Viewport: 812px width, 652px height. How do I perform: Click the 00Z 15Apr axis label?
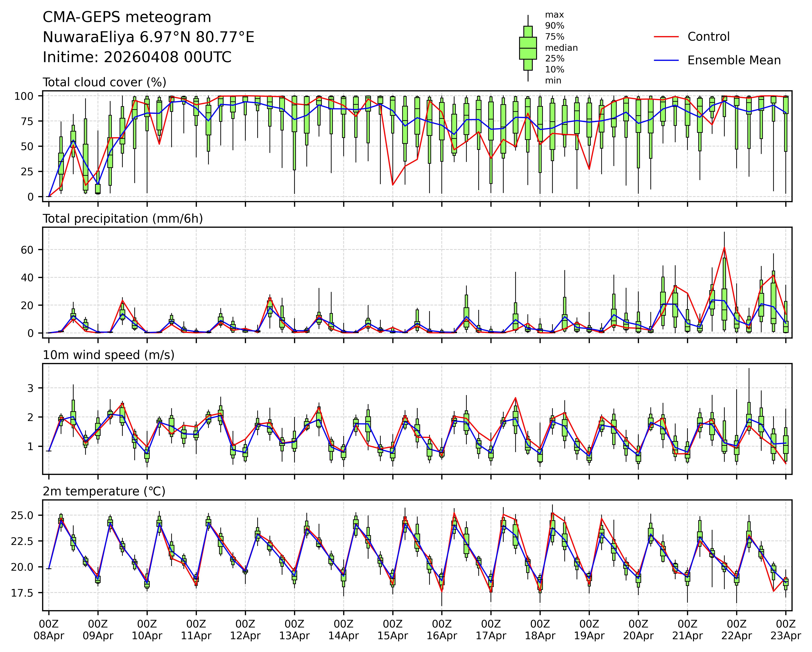pyautogui.click(x=392, y=629)
